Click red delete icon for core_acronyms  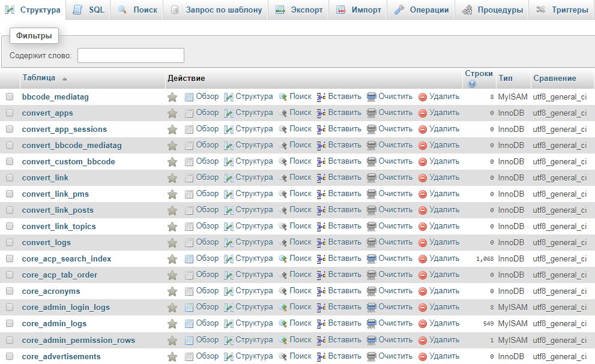pyautogui.click(x=423, y=291)
